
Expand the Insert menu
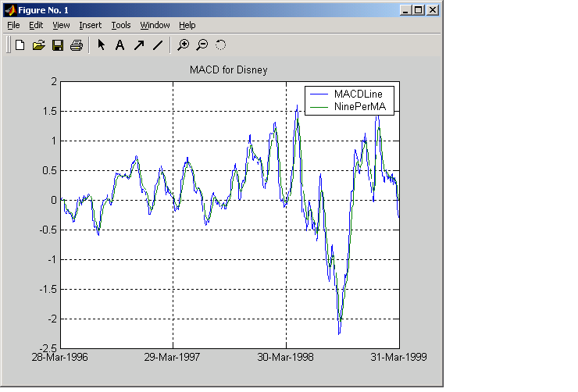click(90, 25)
